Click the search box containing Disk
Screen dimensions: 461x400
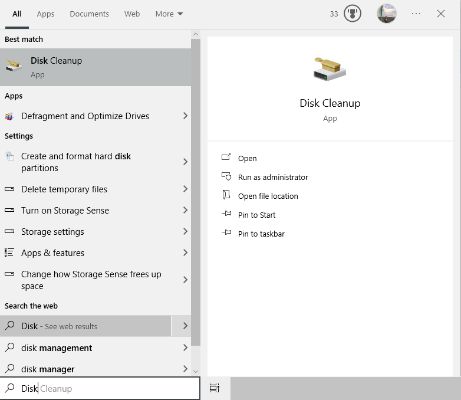click(100, 388)
